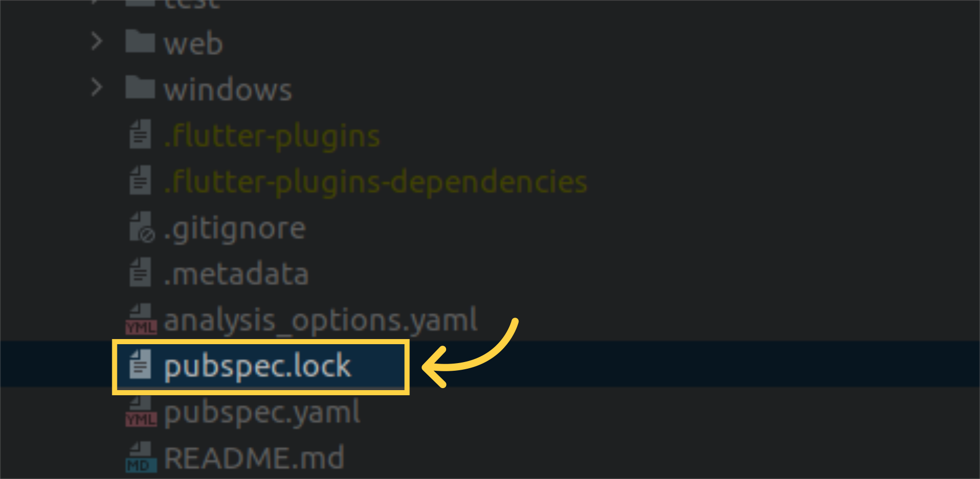Click the pubspec.lock file icon
This screenshot has height=479, width=980.
tap(140, 365)
